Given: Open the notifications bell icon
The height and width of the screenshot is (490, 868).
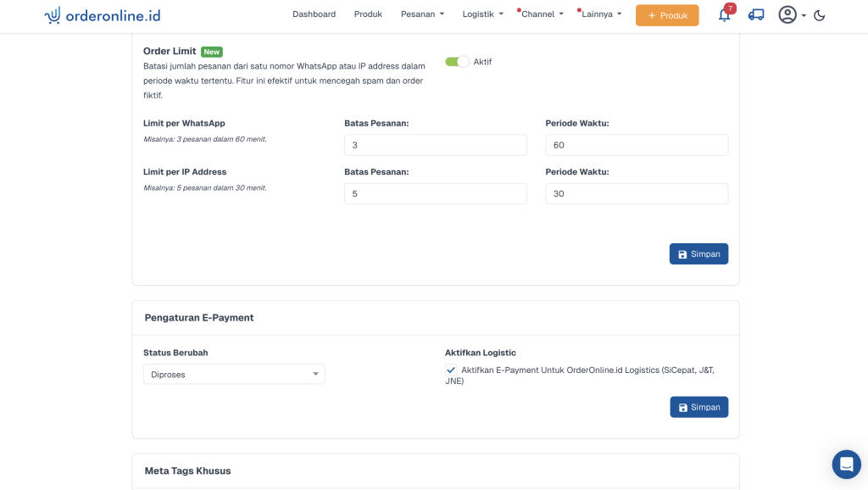Looking at the screenshot, I should coord(724,15).
